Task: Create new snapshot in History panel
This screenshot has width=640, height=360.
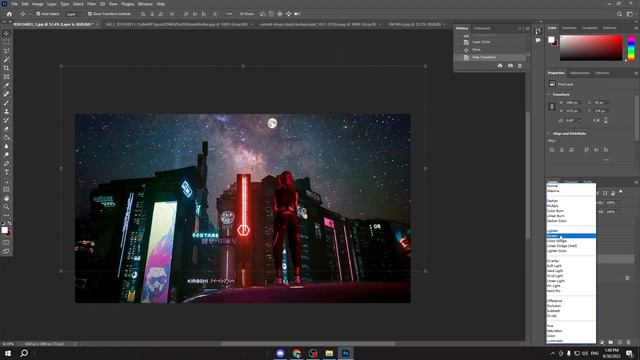Action: (510, 66)
